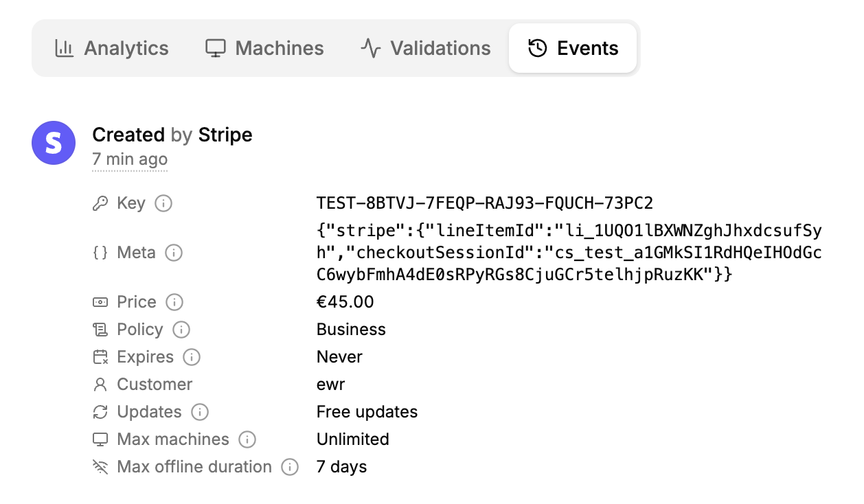Click the customer name 'ewr'
This screenshot has height=504, width=864.
click(330, 385)
